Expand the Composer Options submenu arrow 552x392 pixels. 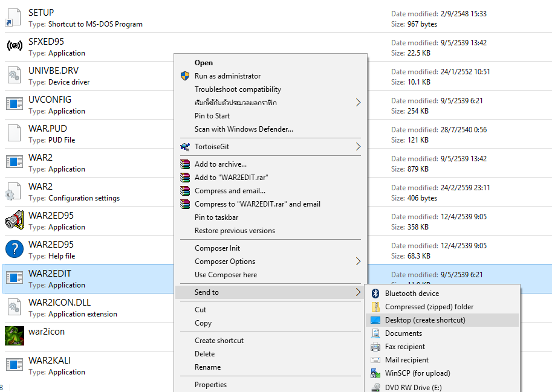click(358, 262)
